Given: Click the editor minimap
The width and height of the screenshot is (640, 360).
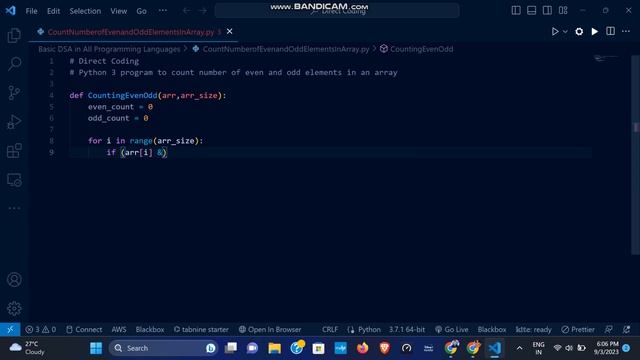Looking at the screenshot, I should click(607, 59).
